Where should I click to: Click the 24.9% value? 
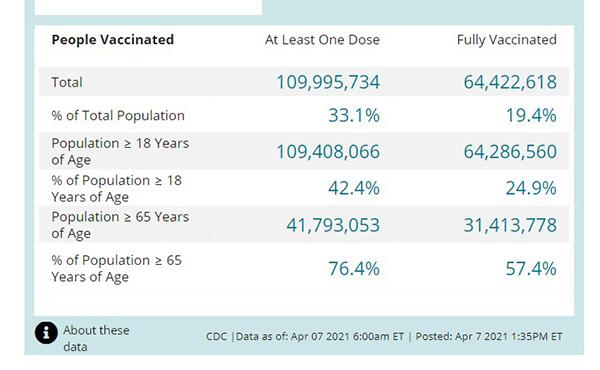point(531,188)
